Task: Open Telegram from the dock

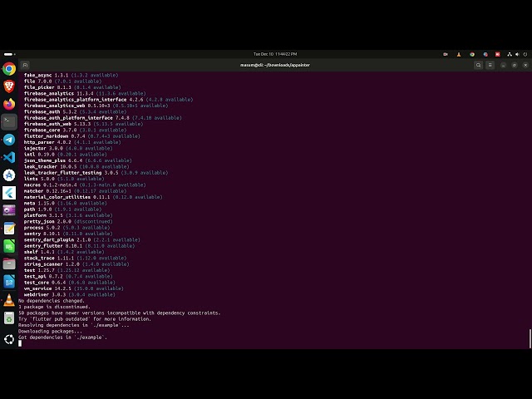Action: point(9,140)
